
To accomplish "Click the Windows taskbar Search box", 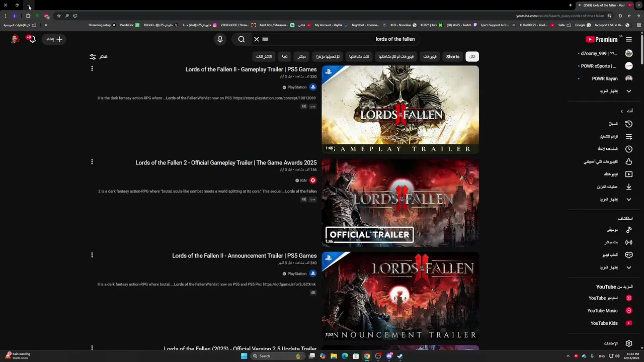I will click(277, 356).
